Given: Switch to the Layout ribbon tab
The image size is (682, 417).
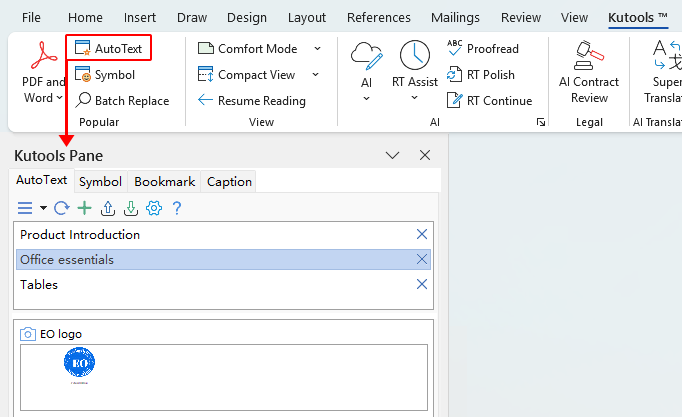Looking at the screenshot, I should pyautogui.click(x=307, y=17).
